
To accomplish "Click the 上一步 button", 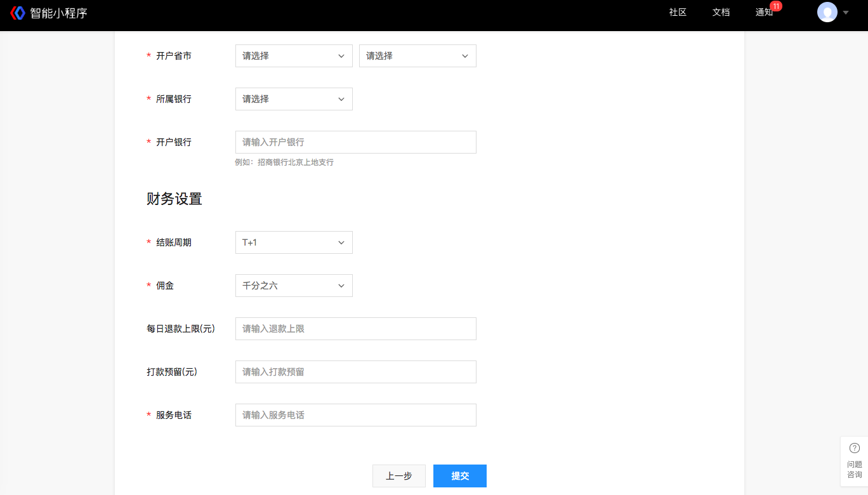I will pos(398,476).
